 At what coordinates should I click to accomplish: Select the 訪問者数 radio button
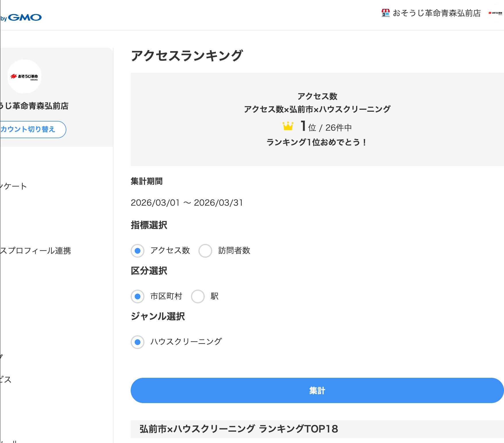click(205, 251)
